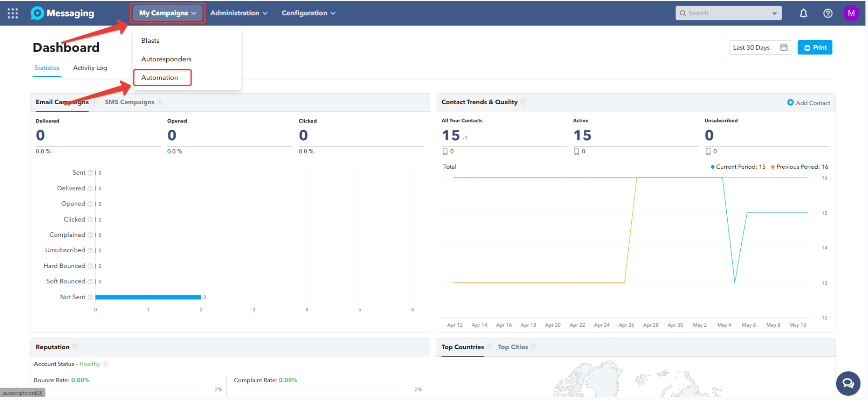The width and height of the screenshot is (868, 400).
Task: Toggle Previous Period legend entry
Action: coord(799,167)
